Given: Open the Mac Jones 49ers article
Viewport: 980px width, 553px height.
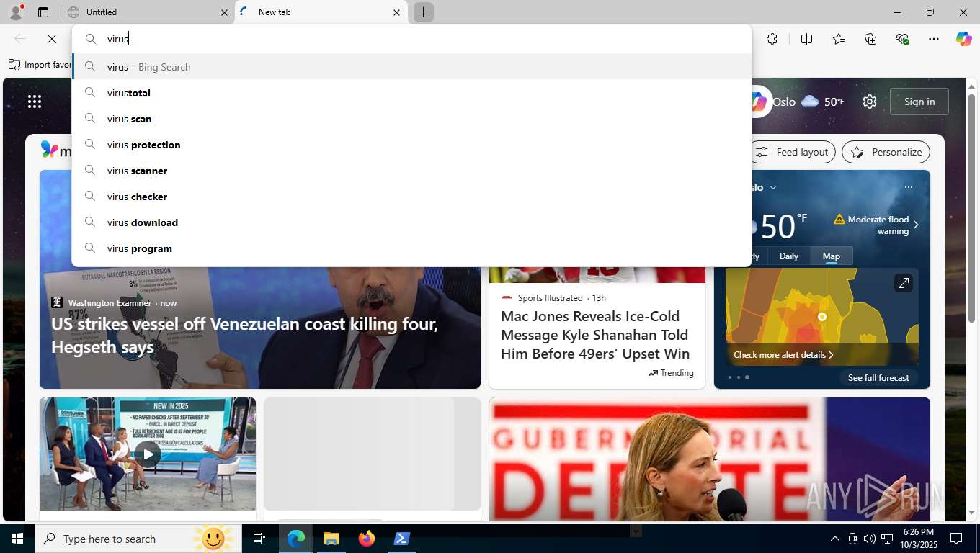Looking at the screenshot, I should tap(595, 335).
